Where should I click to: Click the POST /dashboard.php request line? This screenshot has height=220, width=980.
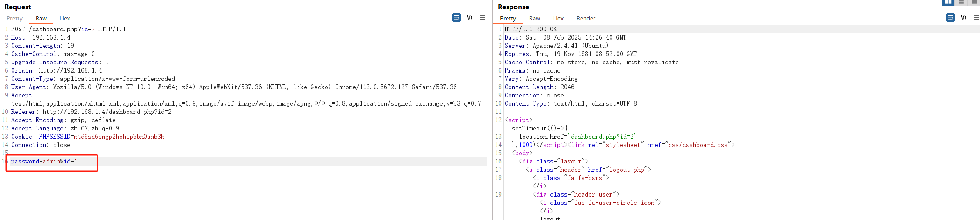point(68,29)
